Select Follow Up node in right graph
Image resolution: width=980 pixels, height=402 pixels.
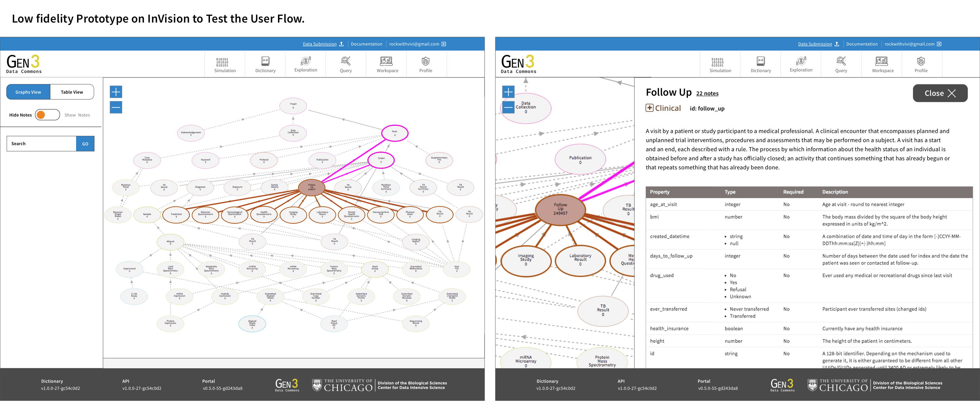pos(560,209)
